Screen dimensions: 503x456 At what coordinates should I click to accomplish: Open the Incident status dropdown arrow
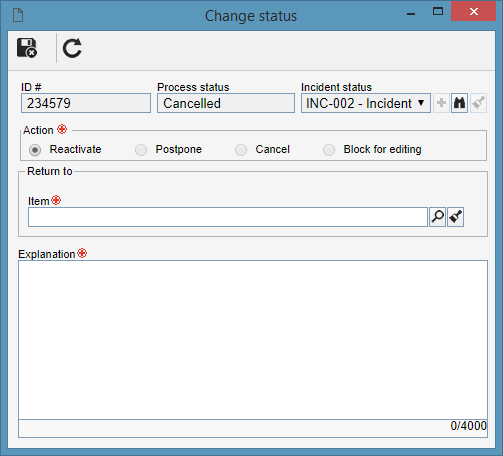point(421,103)
